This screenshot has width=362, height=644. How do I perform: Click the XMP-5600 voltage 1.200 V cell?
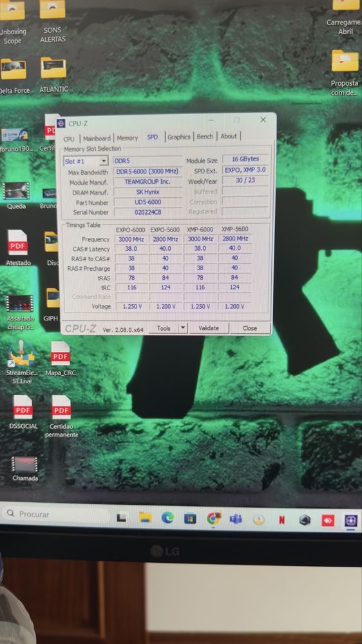[x=234, y=306]
